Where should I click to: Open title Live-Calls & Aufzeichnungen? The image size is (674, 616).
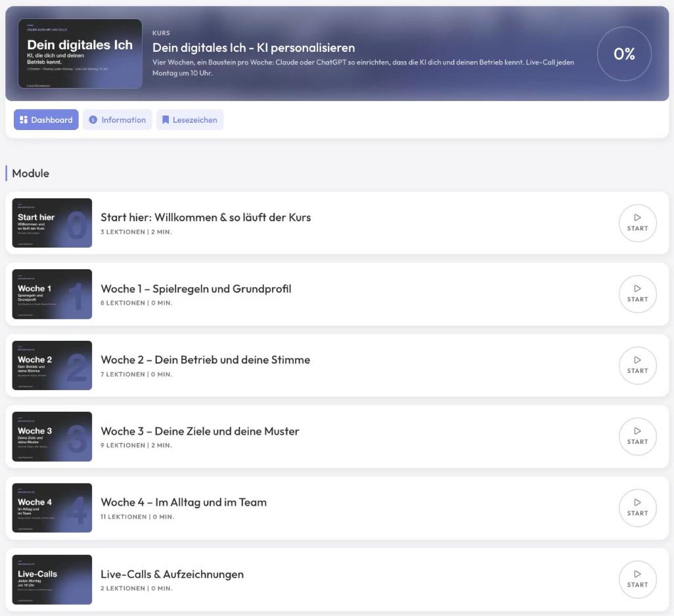coord(172,575)
